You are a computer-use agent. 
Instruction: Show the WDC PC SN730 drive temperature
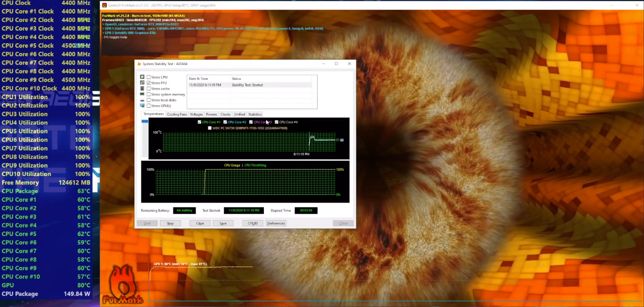click(210, 128)
